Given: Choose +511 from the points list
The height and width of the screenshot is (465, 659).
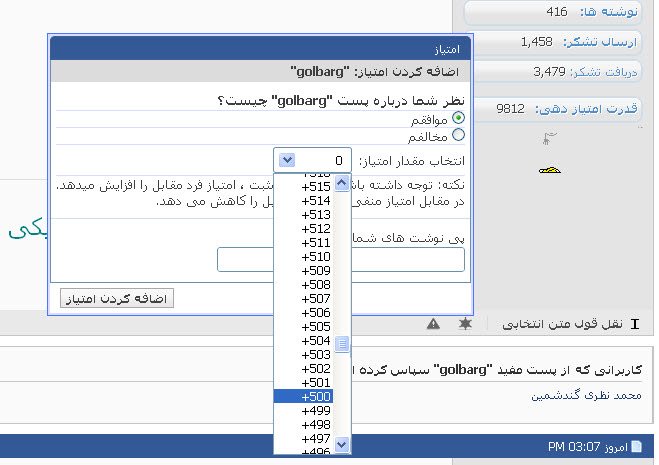Looking at the screenshot, I should tap(303, 243).
